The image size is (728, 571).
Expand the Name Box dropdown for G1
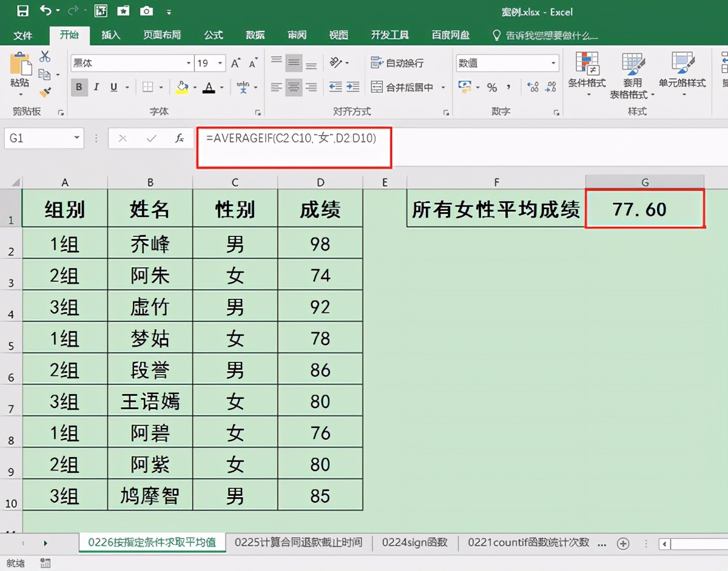[x=77, y=138]
